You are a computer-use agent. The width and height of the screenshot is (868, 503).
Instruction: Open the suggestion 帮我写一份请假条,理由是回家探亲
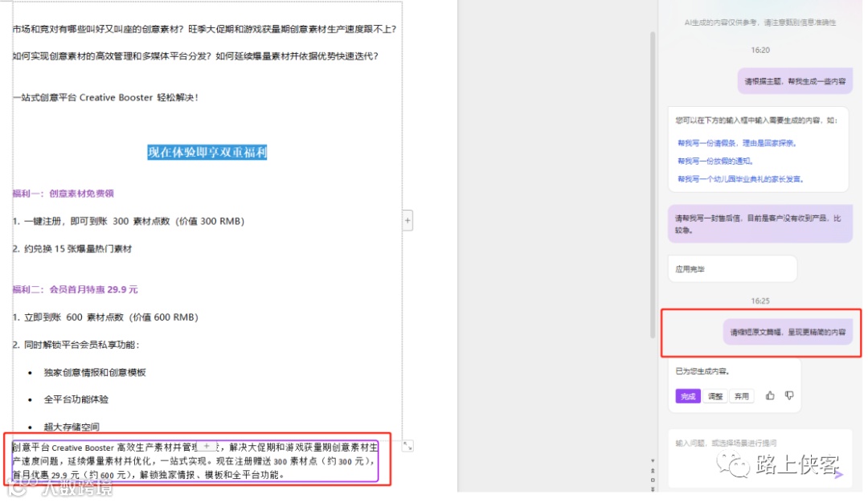pyautogui.click(x=737, y=143)
